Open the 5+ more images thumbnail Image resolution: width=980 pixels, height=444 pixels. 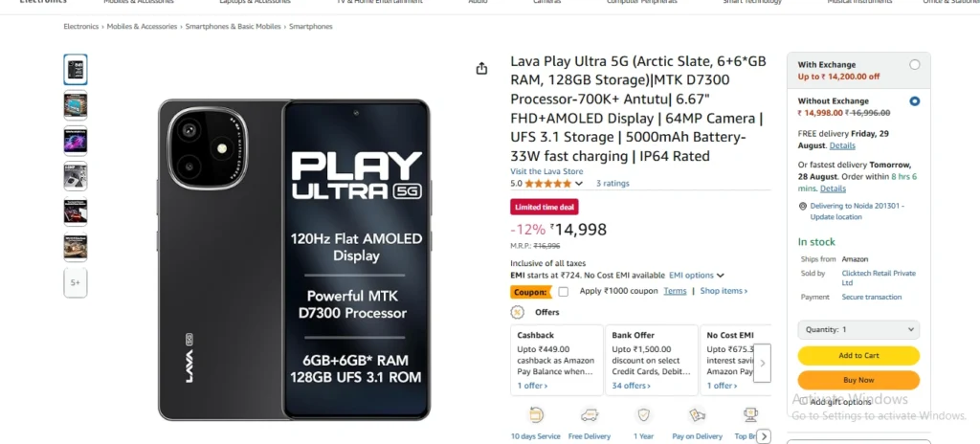click(x=76, y=282)
